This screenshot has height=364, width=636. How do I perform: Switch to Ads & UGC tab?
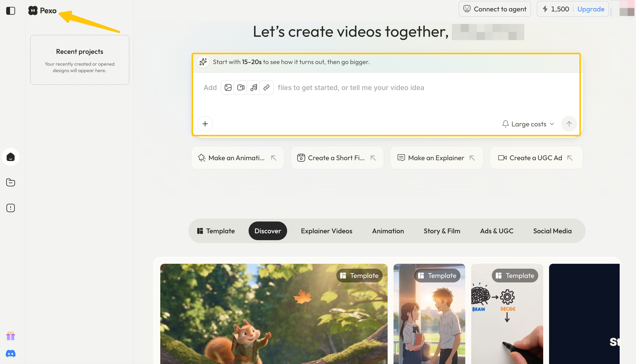tap(496, 231)
